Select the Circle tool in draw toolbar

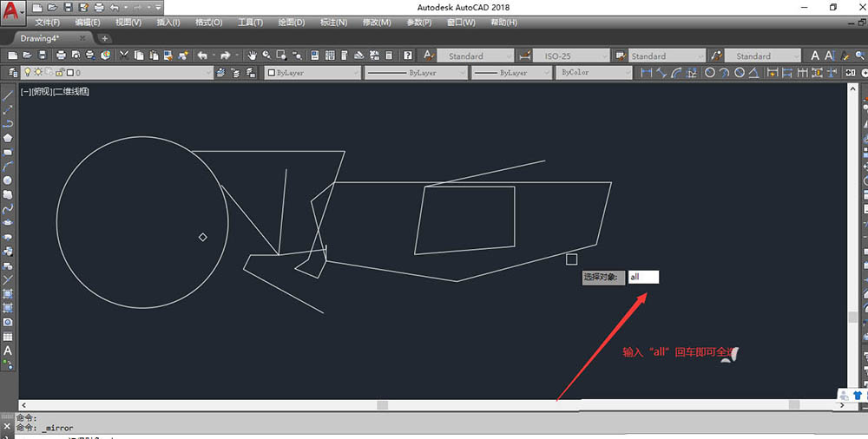pos(8,180)
